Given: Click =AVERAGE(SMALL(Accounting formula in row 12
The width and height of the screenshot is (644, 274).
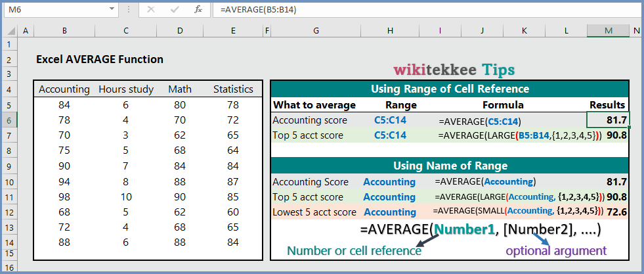Looking at the screenshot, I should click(x=517, y=211).
